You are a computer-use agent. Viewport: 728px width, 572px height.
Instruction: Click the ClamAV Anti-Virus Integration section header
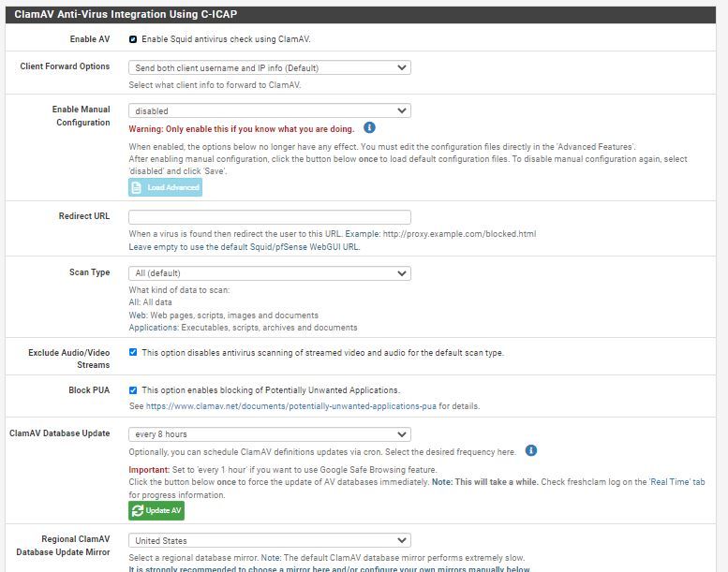point(361,14)
